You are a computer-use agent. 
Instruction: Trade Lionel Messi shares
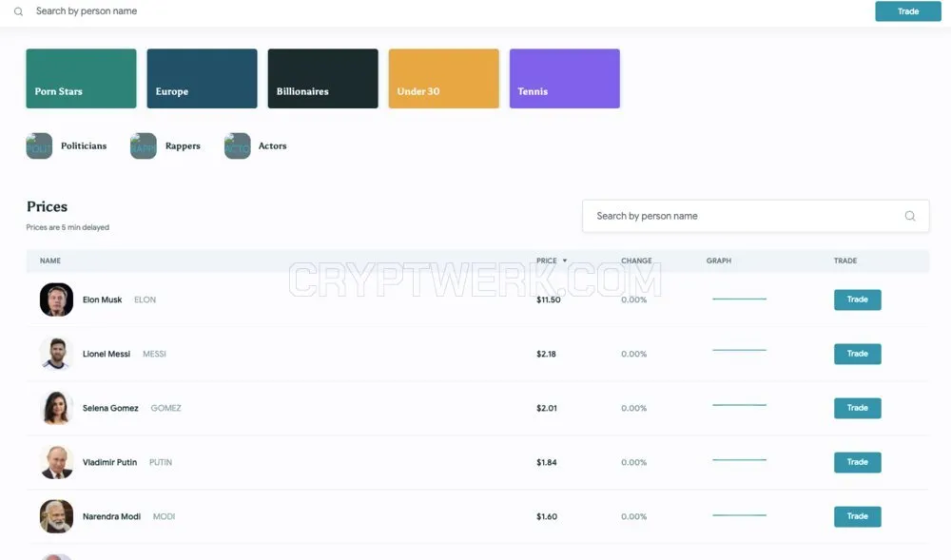(x=858, y=354)
